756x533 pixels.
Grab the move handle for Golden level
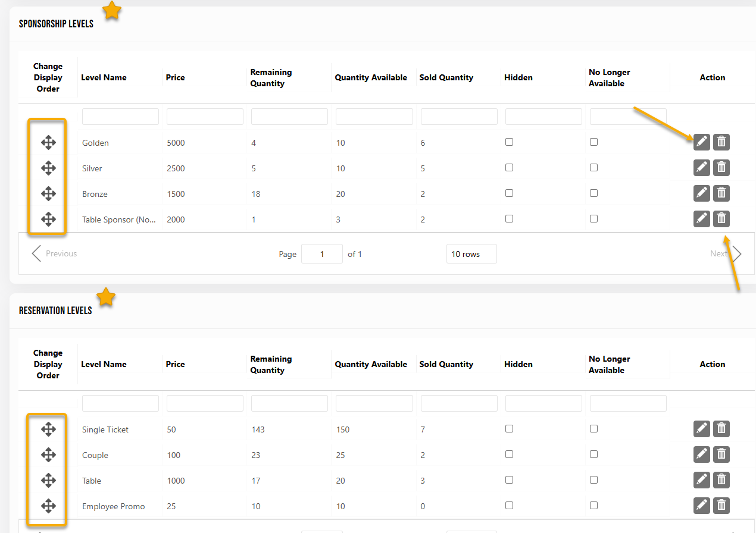pyautogui.click(x=48, y=142)
